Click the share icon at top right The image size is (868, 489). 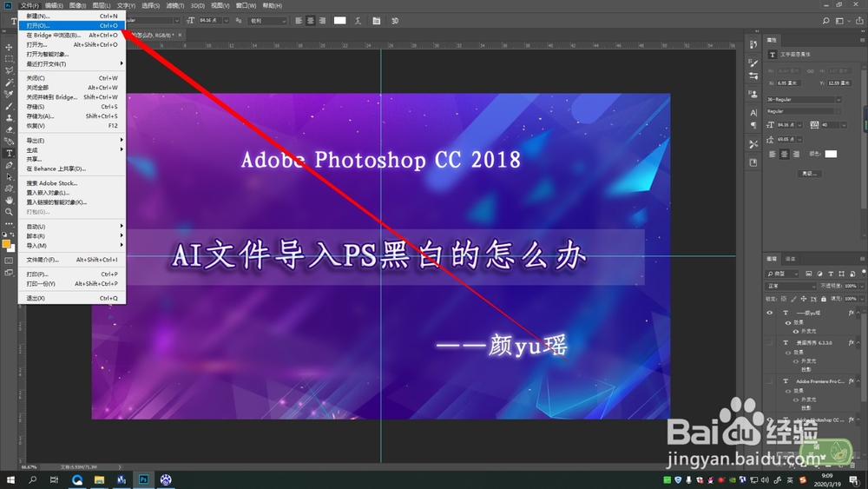859,21
